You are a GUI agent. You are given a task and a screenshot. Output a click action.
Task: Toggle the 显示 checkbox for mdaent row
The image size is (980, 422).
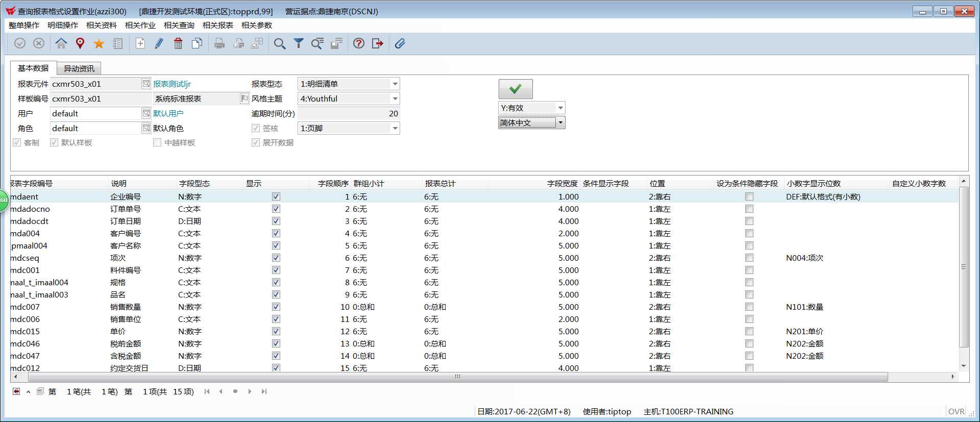click(x=276, y=196)
